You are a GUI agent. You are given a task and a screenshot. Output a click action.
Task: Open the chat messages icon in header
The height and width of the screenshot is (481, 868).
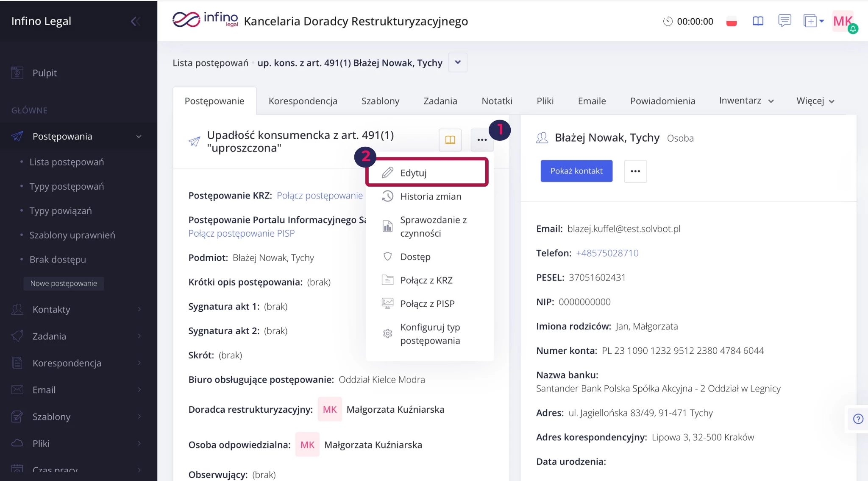point(784,20)
